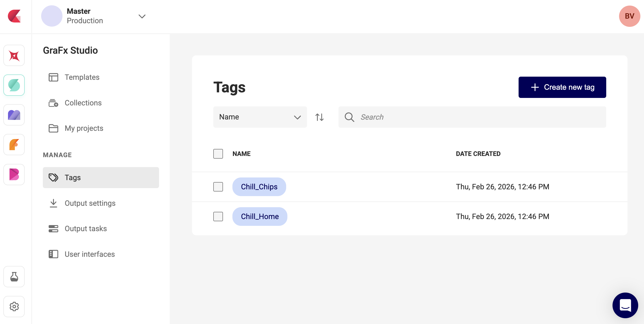Switch to the Templates section
This screenshot has height=324, width=644.
click(82, 77)
